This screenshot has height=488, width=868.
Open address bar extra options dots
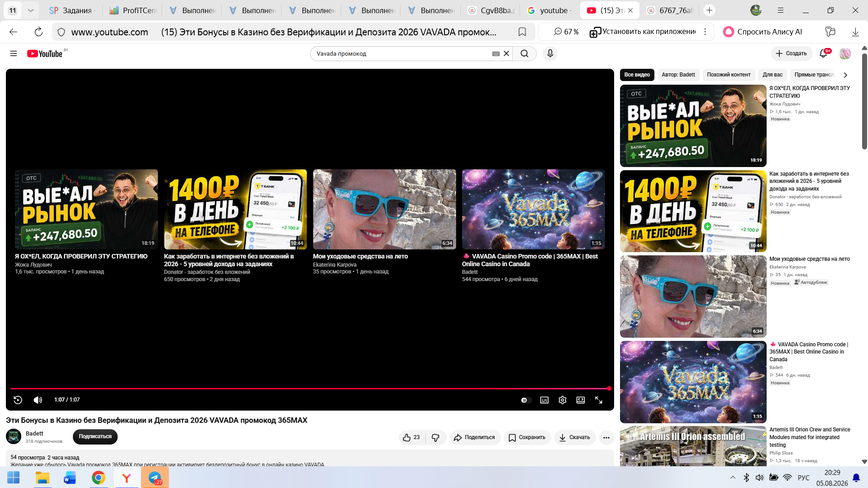click(x=705, y=32)
